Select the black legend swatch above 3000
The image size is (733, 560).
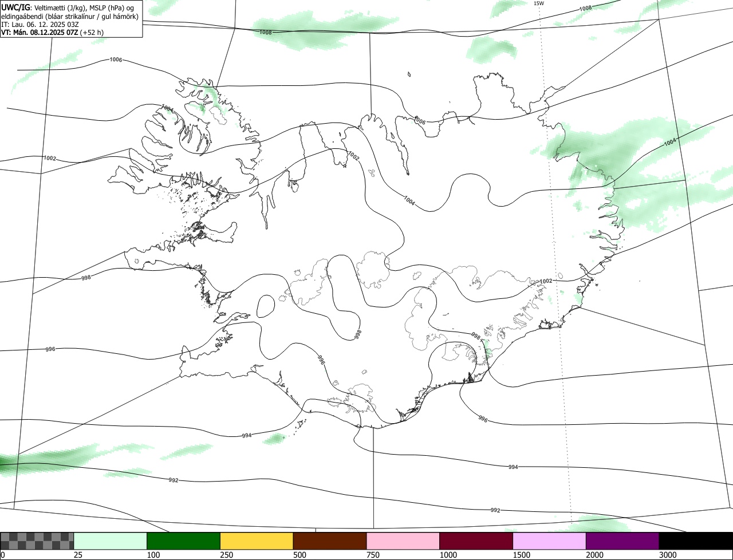696,541
